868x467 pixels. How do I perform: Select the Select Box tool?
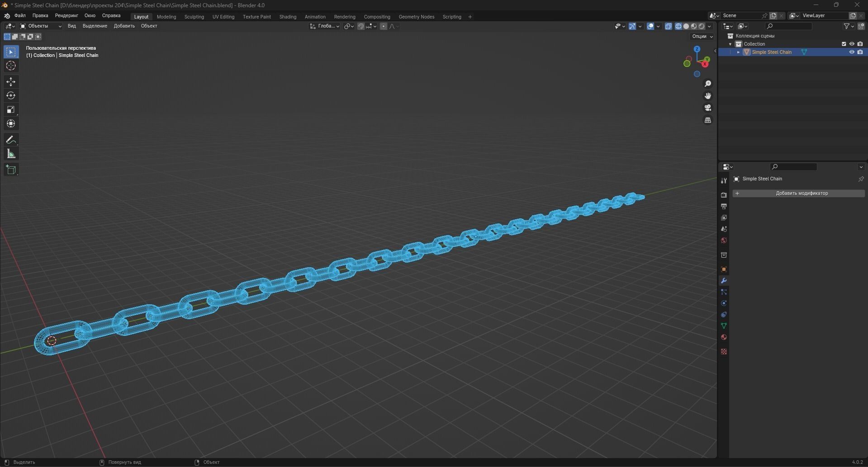click(x=11, y=52)
